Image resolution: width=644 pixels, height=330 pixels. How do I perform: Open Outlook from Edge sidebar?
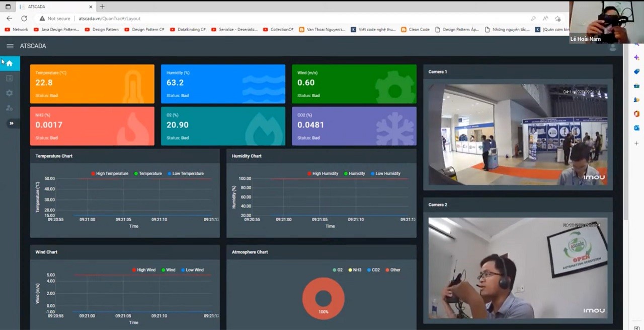[636, 128]
